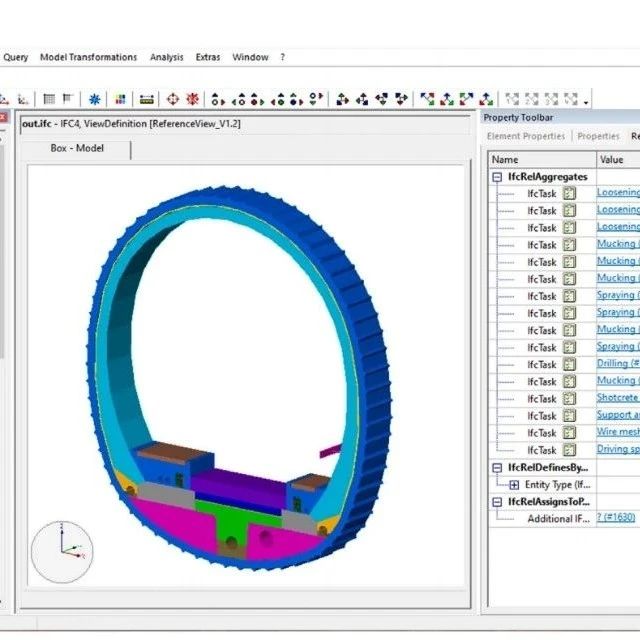Viewport: 640px width, 640px height.
Task: Switch to the Element Properties tab
Action: tap(526, 136)
